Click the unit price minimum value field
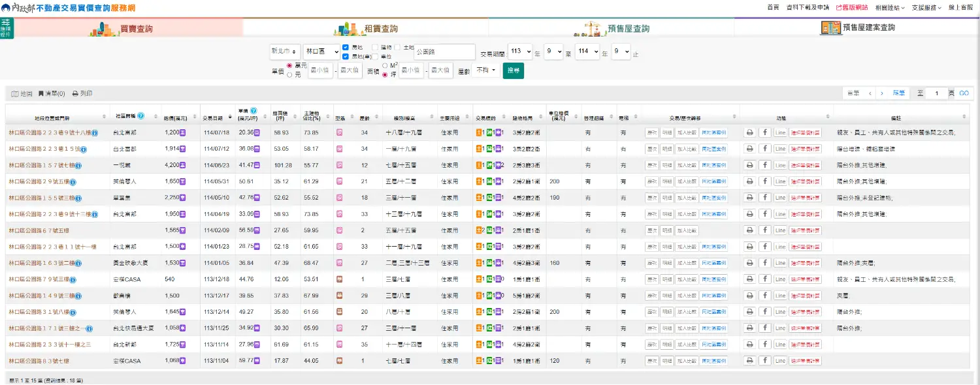This screenshot has width=980, height=385. 319,70
